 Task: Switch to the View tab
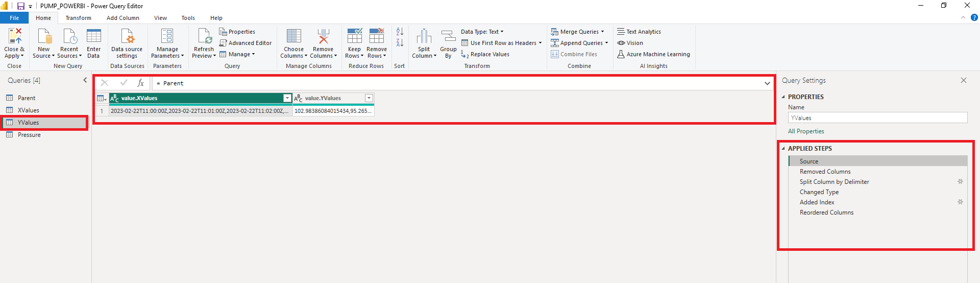point(160,18)
